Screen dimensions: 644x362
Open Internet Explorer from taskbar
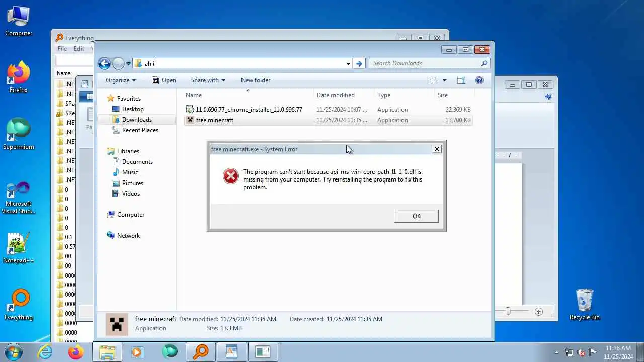45,352
